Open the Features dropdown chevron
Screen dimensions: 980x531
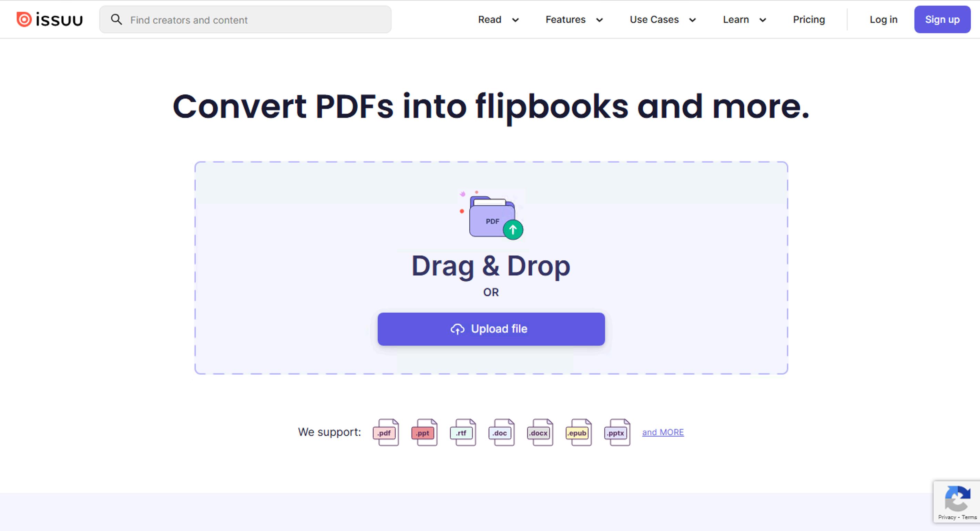[x=600, y=20]
